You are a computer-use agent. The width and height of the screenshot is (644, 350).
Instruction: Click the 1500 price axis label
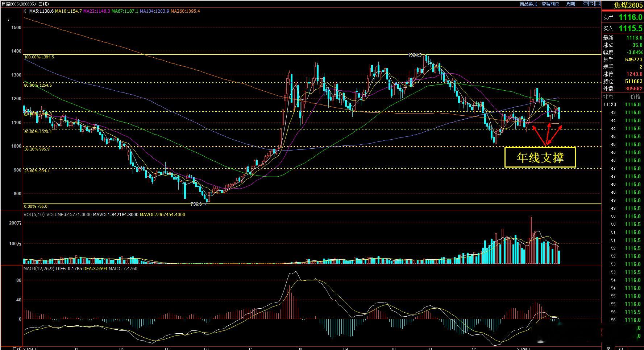tap(17, 28)
